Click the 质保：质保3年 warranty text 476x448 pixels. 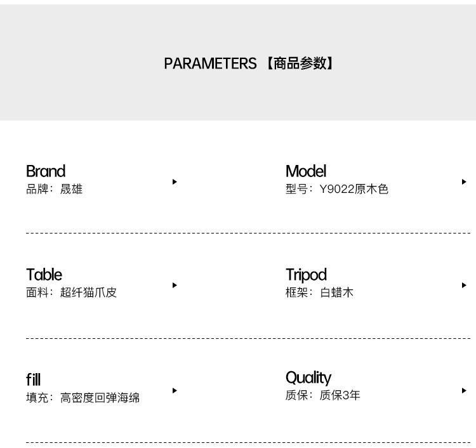[322, 395]
